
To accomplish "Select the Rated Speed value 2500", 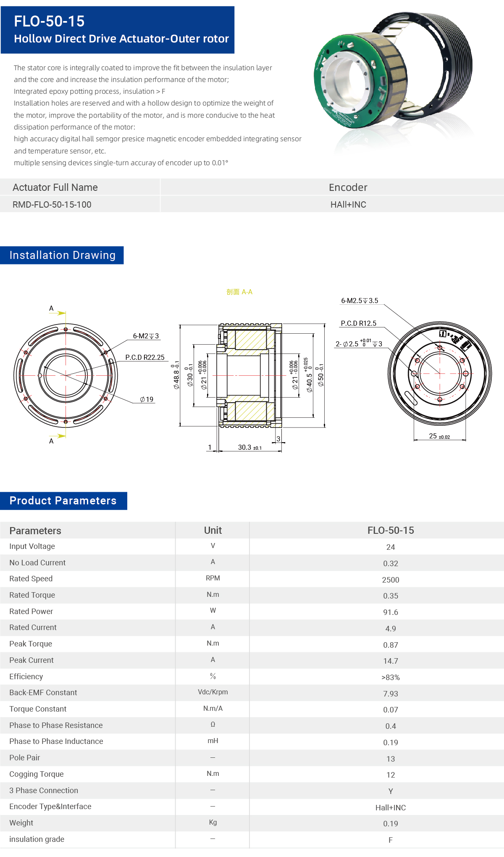I will (x=391, y=580).
